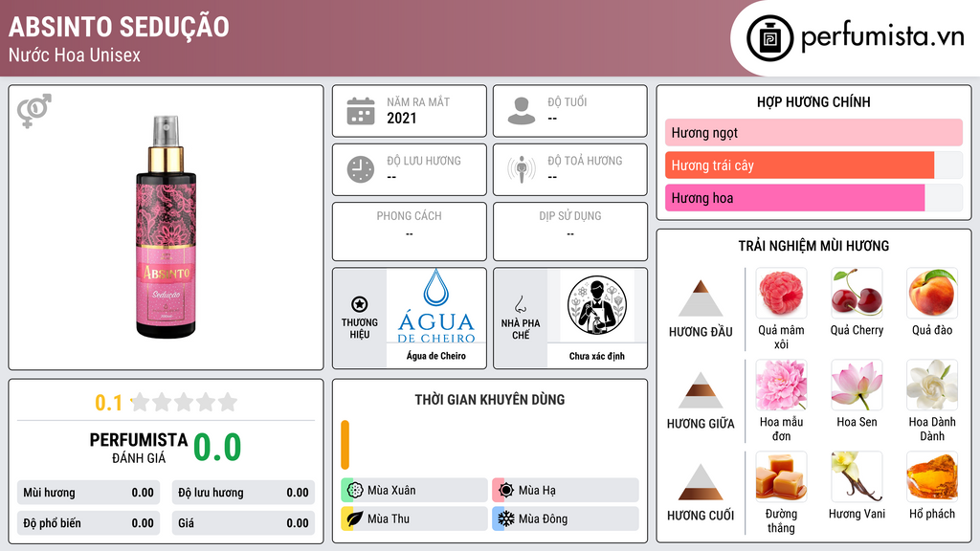Click the clock icon for Độ lưu hương
Viewport: 980px width, 551px height.
(x=361, y=169)
